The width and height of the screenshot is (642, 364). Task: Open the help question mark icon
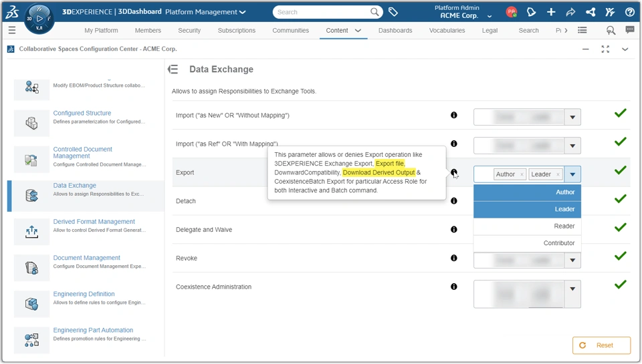coord(630,12)
